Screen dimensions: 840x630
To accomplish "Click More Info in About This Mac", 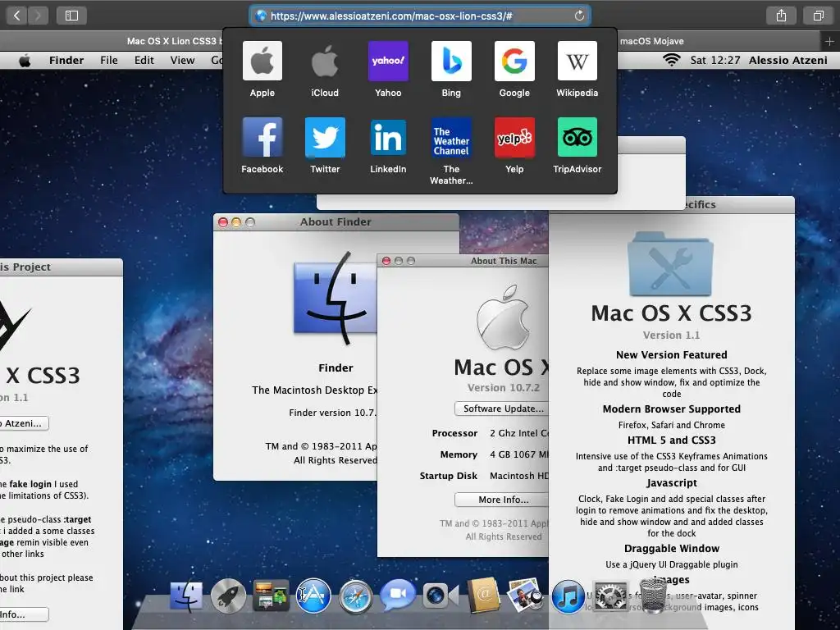I will click(501, 500).
